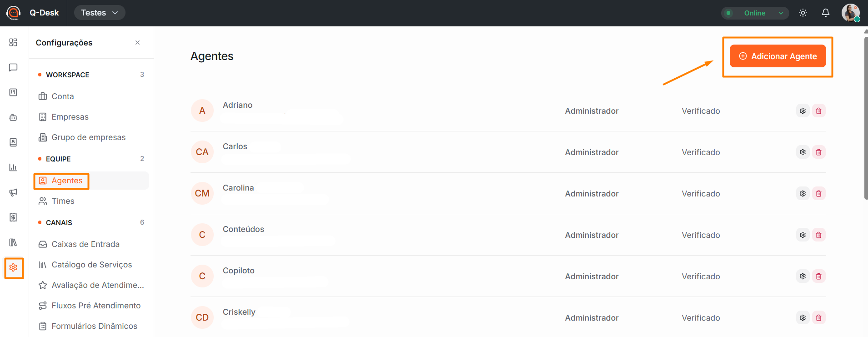Click the settings gear in left sidebar

(13, 267)
